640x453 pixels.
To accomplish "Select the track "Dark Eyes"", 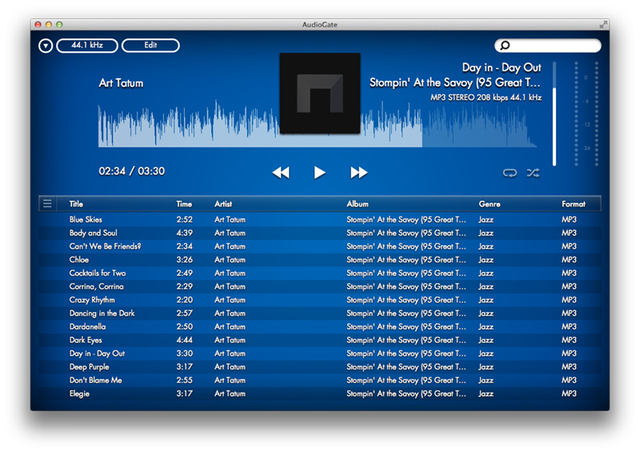I will click(320, 340).
